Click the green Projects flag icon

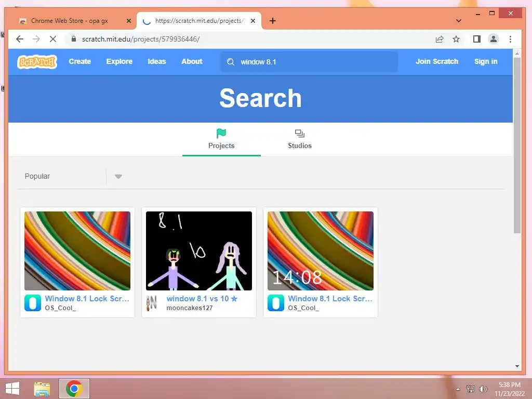pyautogui.click(x=221, y=134)
